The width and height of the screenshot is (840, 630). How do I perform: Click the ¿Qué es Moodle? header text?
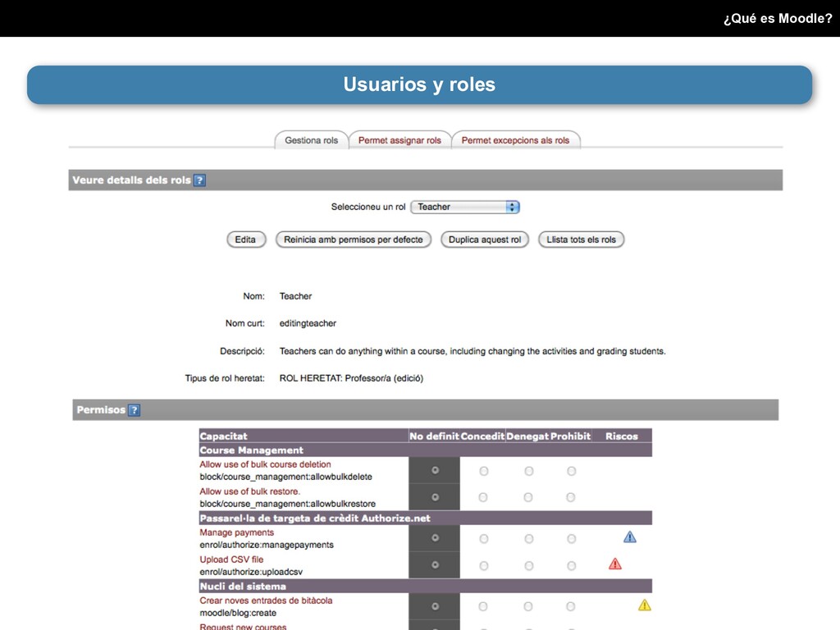click(x=778, y=18)
